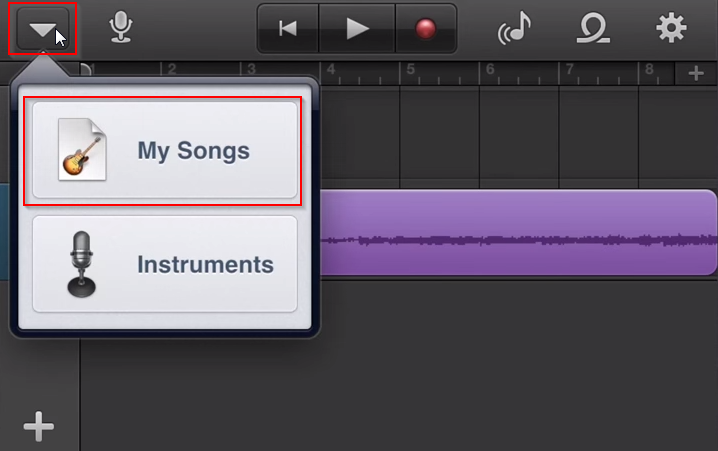The image size is (718, 451).
Task: Click bar 4 marker on the ruler
Action: (x=331, y=70)
